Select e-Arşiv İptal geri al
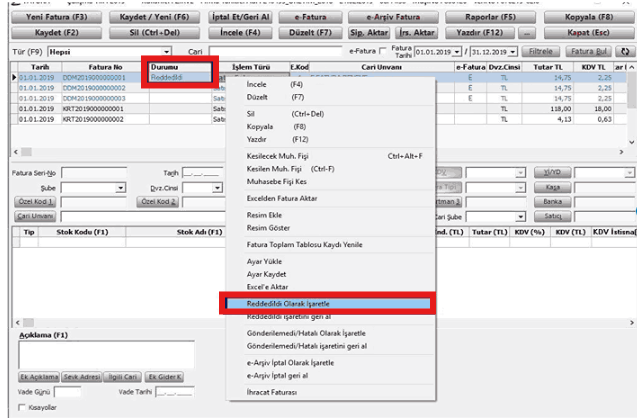The width and height of the screenshot is (637, 418). point(331,376)
